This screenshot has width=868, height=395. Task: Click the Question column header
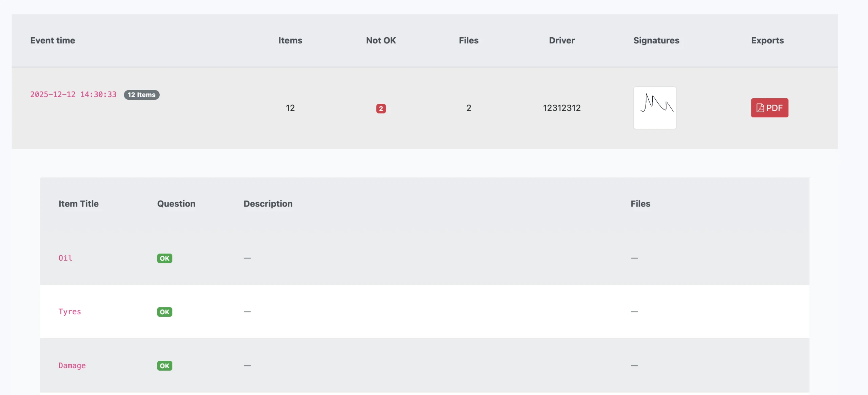176,203
